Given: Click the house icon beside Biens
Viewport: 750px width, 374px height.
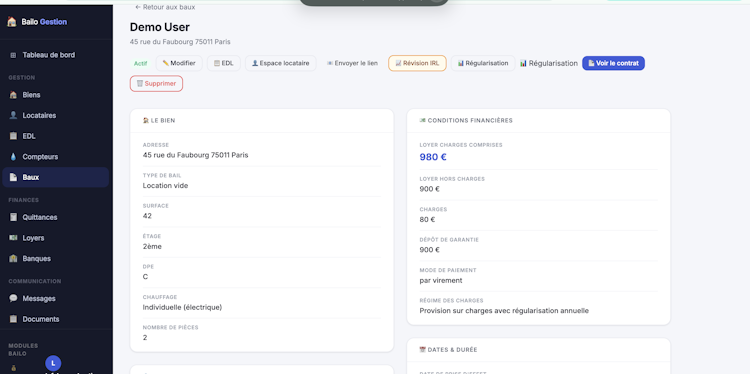Looking at the screenshot, I should coord(13,95).
